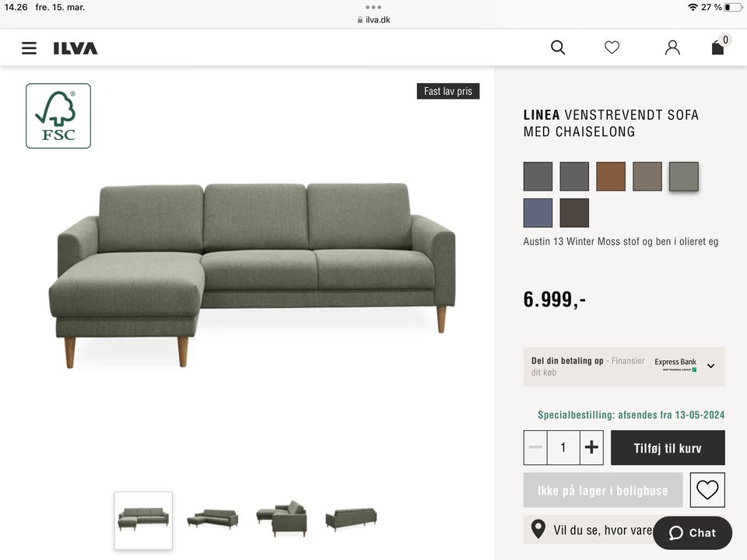Click the ILVA logo

point(75,48)
